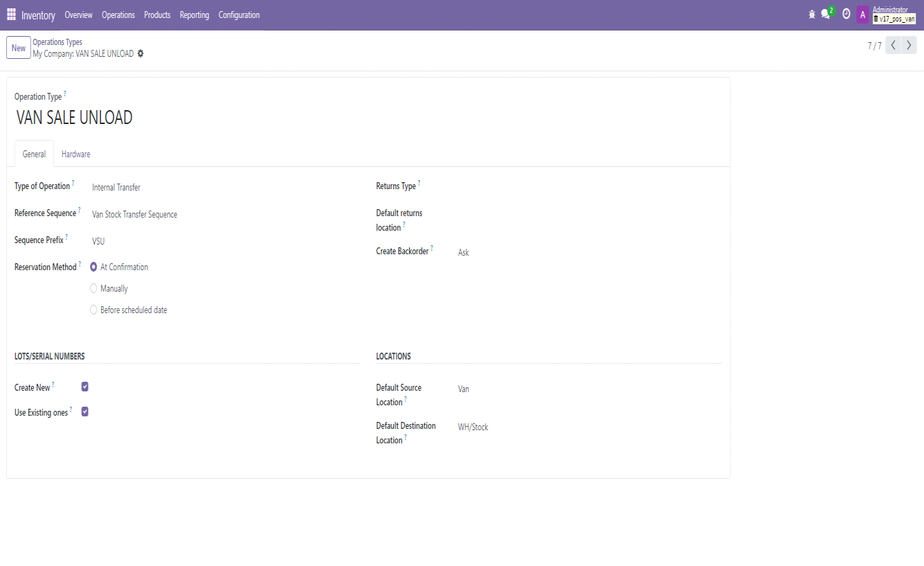Viewport: 924px width, 566px height.
Task: Open Create Backorder dropdown showing Ask
Action: coord(589,252)
